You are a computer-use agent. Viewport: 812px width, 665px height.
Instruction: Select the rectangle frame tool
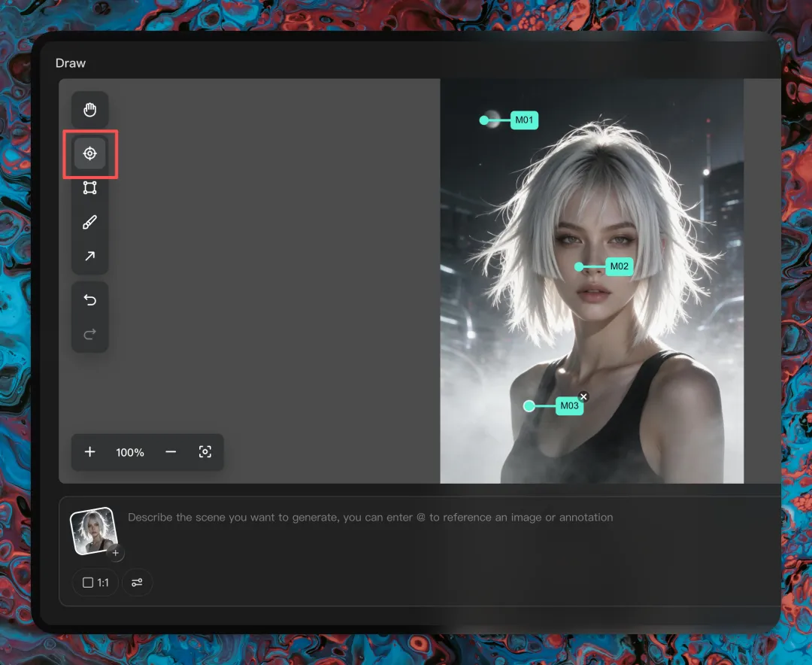[x=89, y=187]
